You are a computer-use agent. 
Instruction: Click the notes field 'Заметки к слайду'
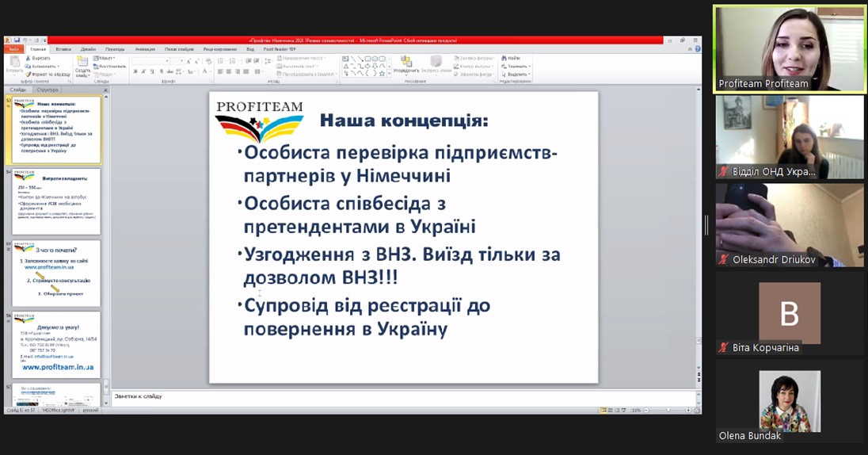403,397
